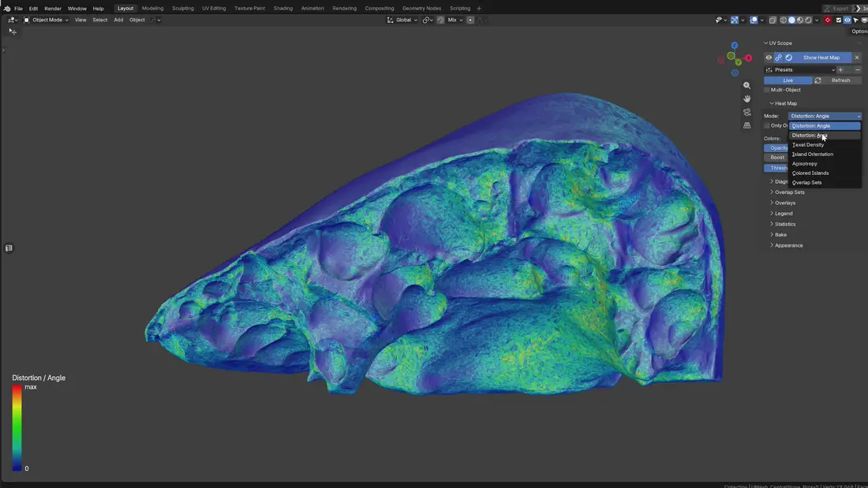Viewport: 868px width, 488px height.
Task: Click the Export button at top right
Action: [837, 9]
